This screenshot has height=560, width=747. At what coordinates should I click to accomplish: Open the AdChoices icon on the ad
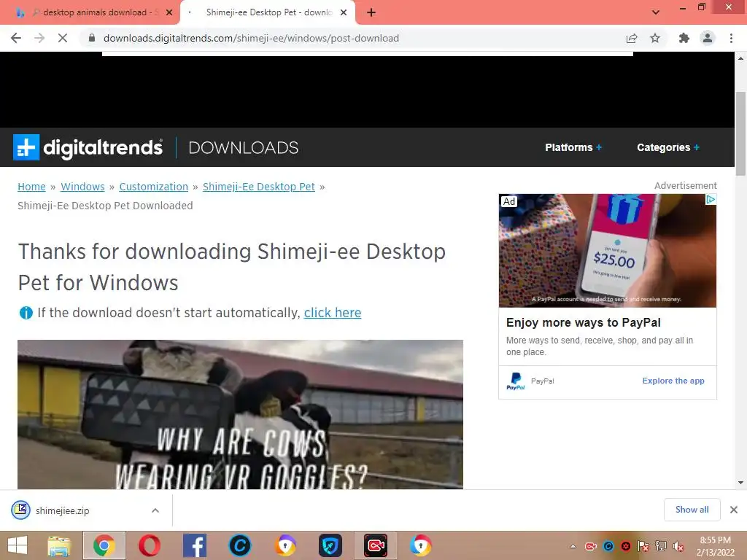(711, 200)
